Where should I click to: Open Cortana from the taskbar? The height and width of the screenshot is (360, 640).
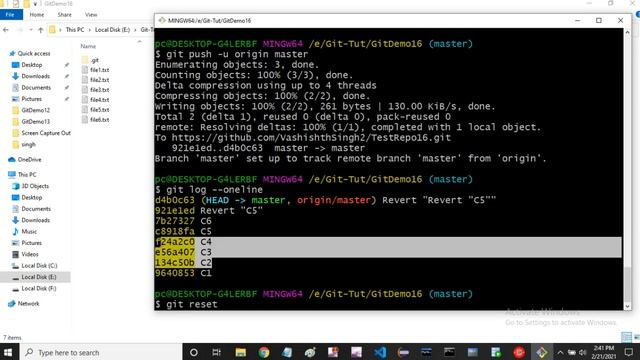coord(194,352)
